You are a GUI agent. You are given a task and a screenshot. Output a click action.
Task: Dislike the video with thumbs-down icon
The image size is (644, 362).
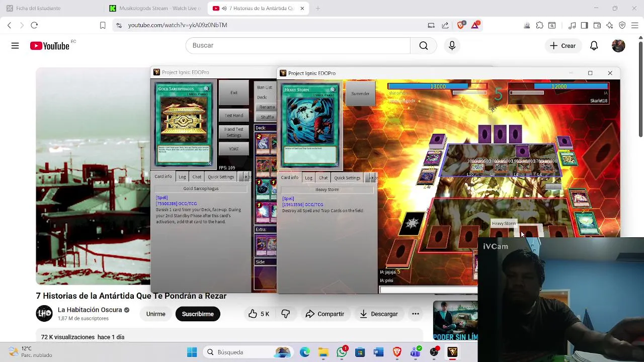coord(285,314)
